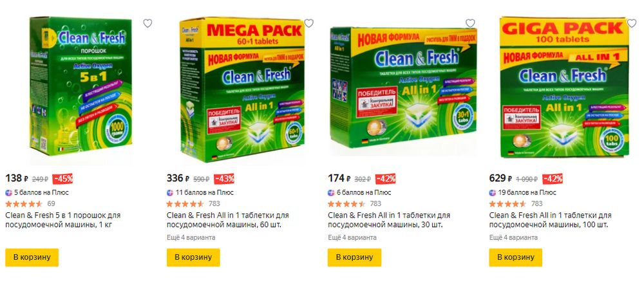Click Plus points icon beside 19 баллов
The image size is (644, 285).
pyautogui.click(x=493, y=193)
